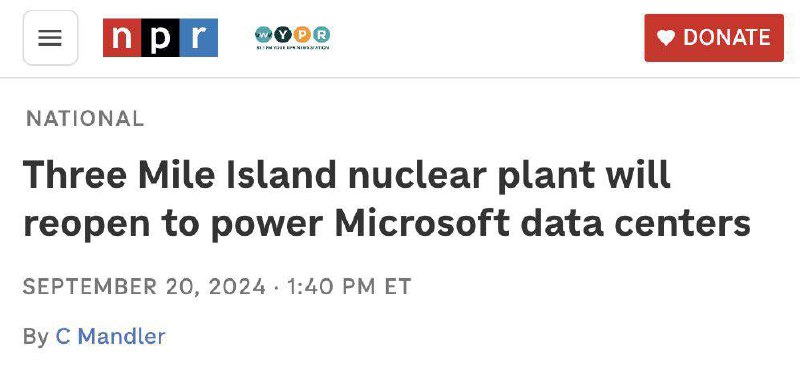
Task: Click the red "n" block in NPR logo
Action: pyautogui.click(x=122, y=38)
